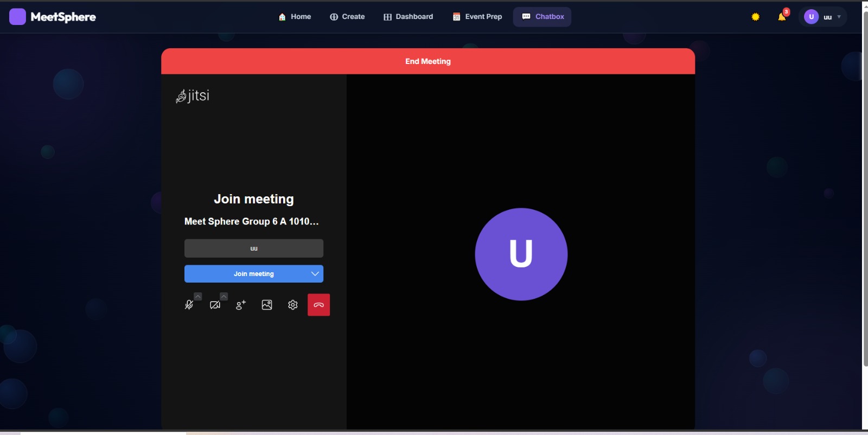
Task: Open the join options chevron dropdown
Action: pos(315,274)
